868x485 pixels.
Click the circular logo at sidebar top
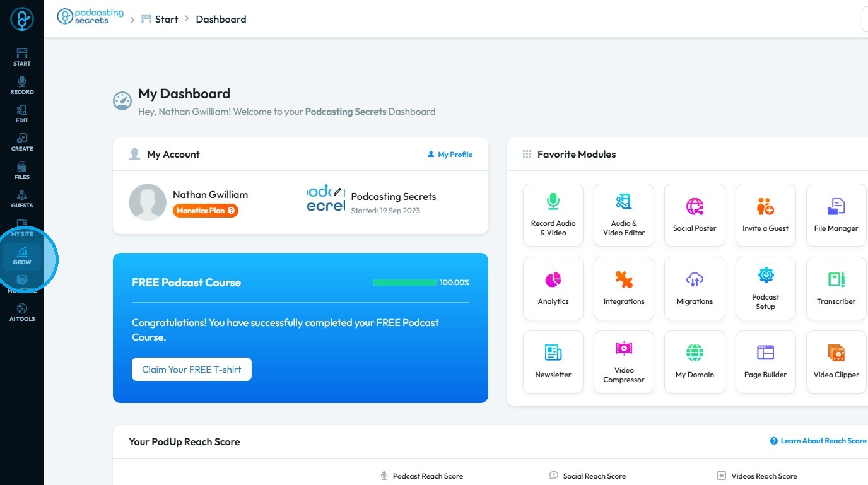point(22,19)
